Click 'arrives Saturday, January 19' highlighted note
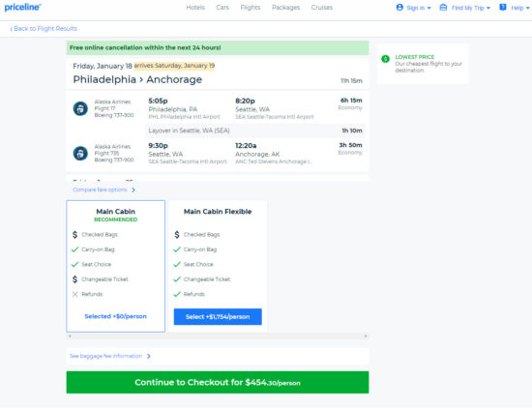Screen dimensions: 532x408 174,66
